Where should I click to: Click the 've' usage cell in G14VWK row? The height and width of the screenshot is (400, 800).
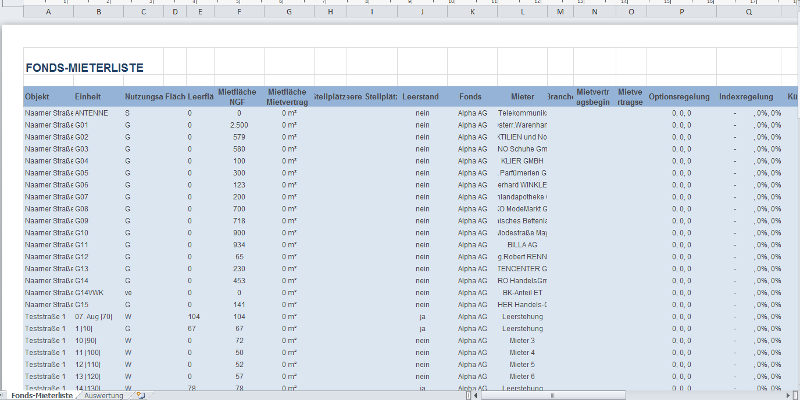coord(143,293)
